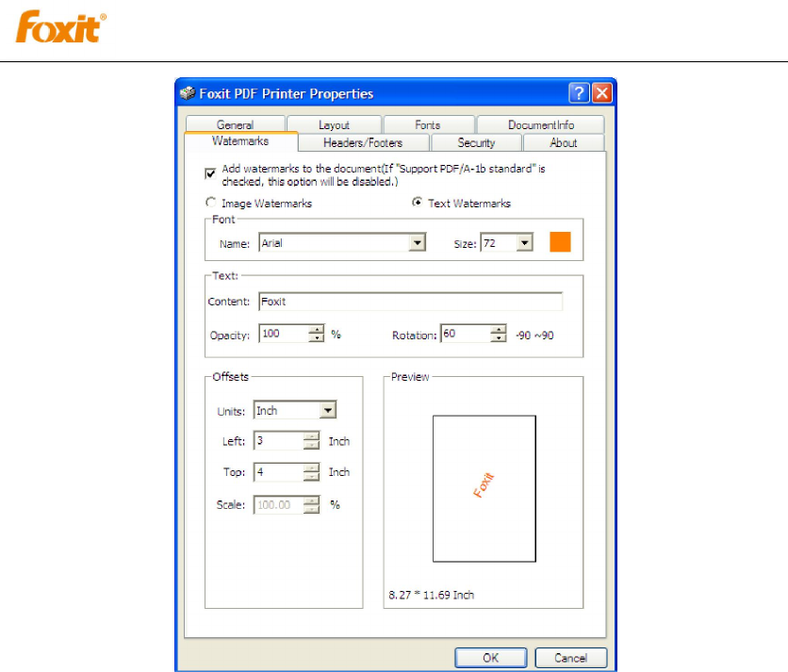
Task: Increase Top offset with up arrow
Action: 312,467
